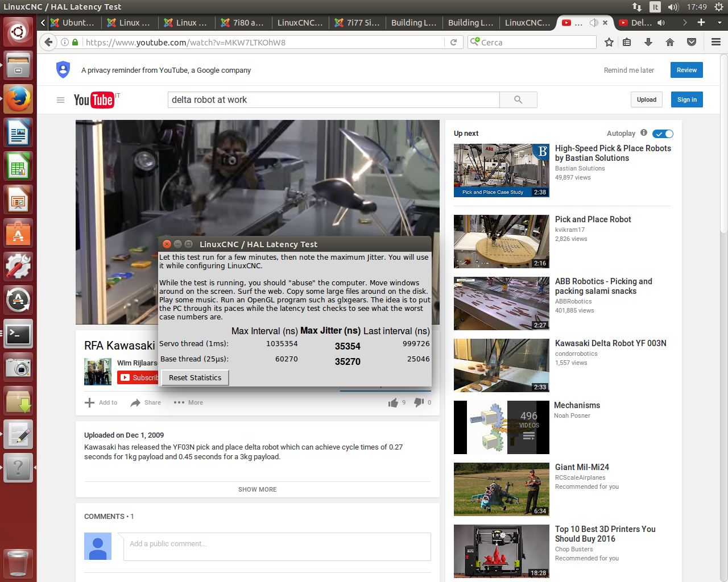Open the question-mark launcher icon
The width and height of the screenshot is (728, 582).
[x=18, y=468]
